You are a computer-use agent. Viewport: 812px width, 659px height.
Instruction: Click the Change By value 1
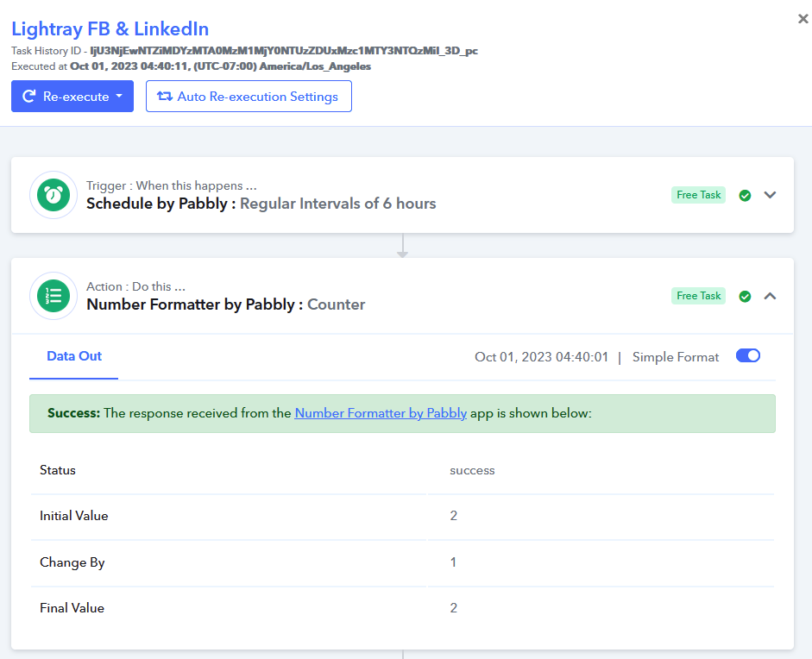pyautogui.click(x=453, y=562)
